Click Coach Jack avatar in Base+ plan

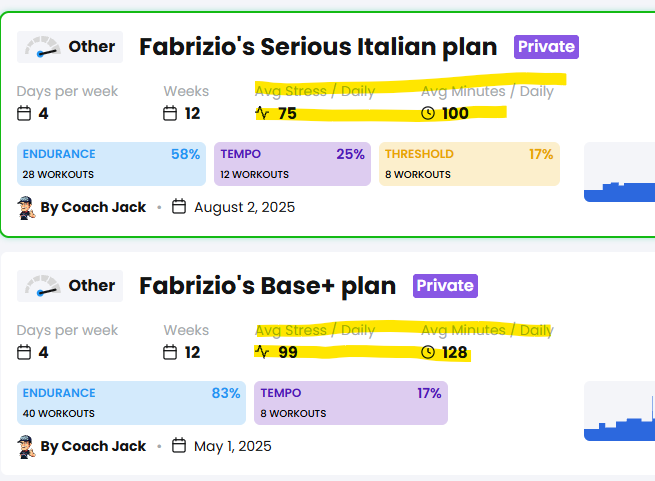[x=26, y=447]
